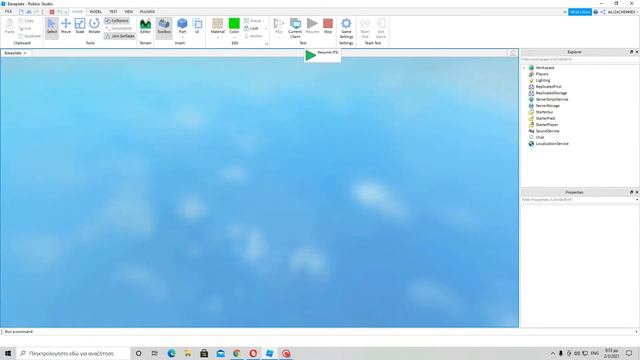Screen dimensions: 640x360
Task: Toggle the Constraints option
Action: tap(118, 28)
